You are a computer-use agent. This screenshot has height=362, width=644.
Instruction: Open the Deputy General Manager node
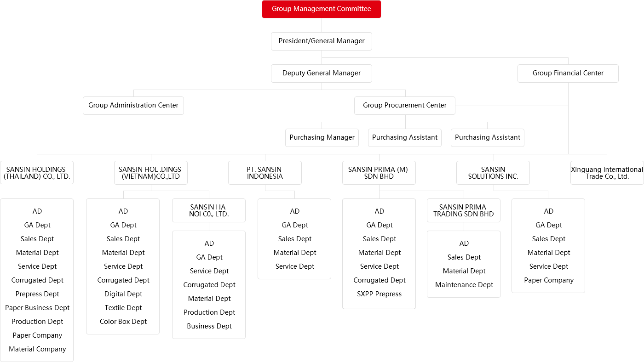tap(322, 73)
